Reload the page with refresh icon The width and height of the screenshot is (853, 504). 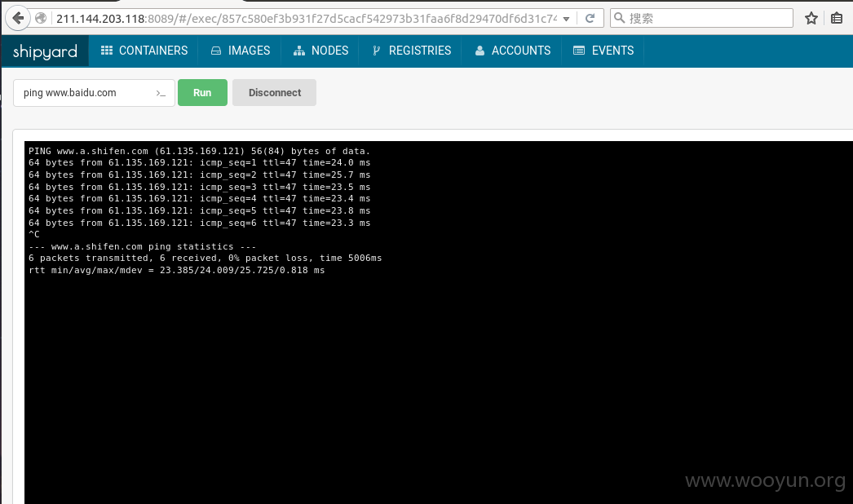pos(590,19)
